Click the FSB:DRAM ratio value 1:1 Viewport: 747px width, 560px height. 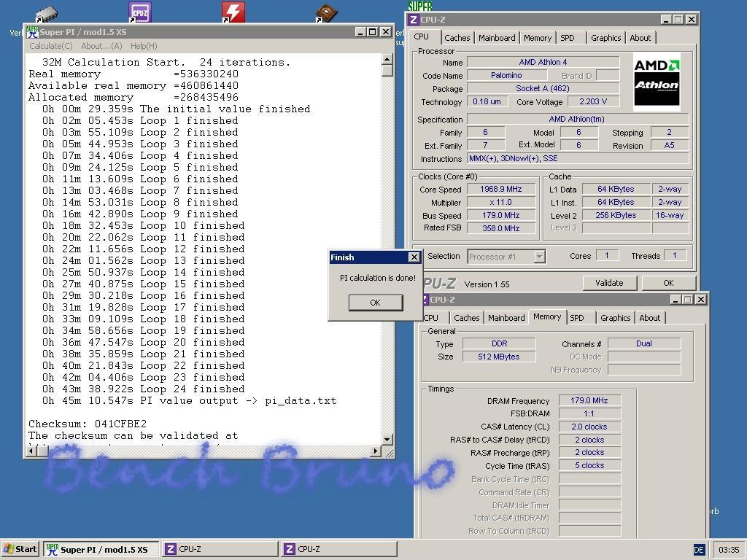589,413
